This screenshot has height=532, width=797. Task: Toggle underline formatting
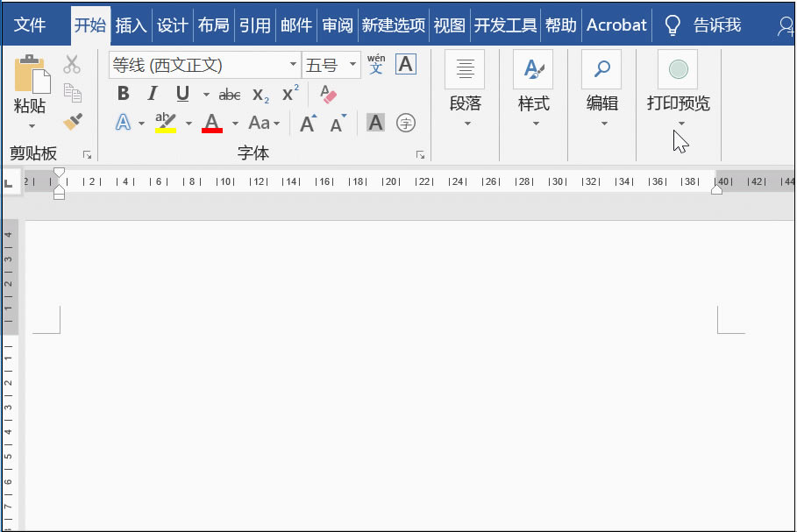coord(182,94)
